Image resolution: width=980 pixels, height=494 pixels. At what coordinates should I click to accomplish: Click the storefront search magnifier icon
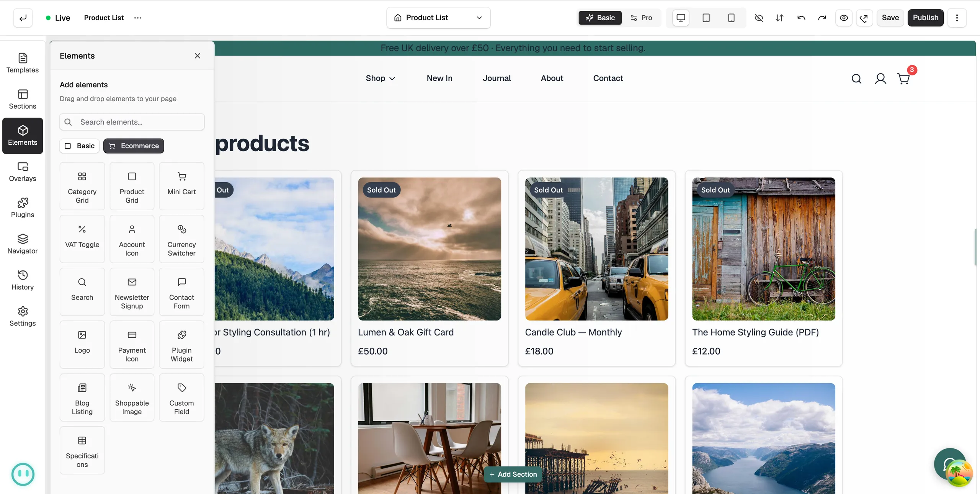tap(856, 79)
